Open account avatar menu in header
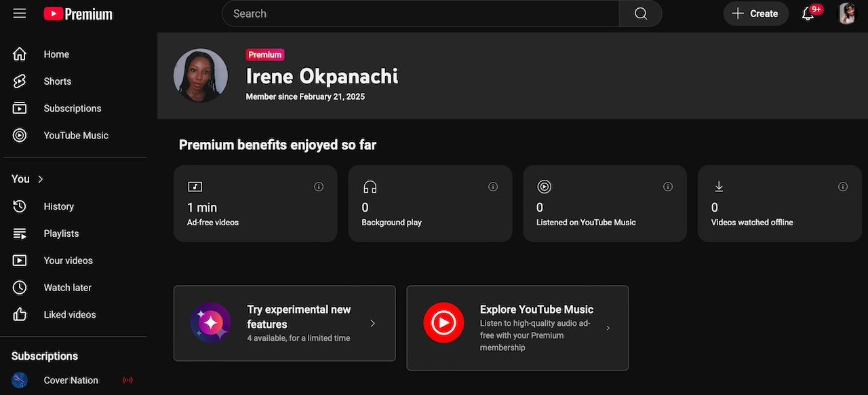The width and height of the screenshot is (868, 395). coord(848,14)
